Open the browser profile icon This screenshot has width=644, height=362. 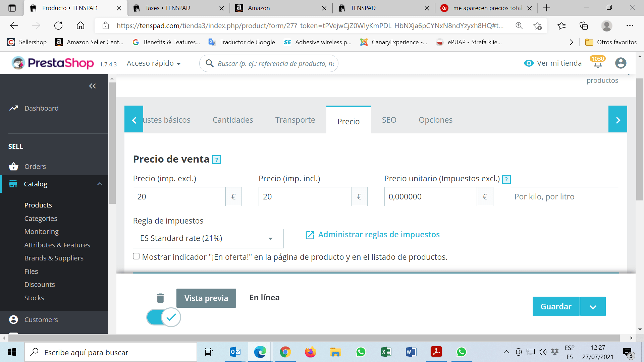coord(606,26)
